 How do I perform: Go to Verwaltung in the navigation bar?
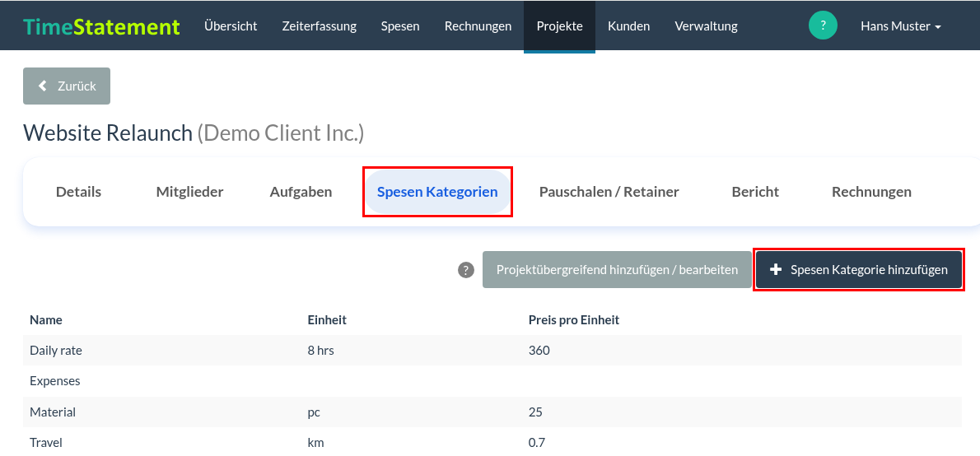(707, 26)
